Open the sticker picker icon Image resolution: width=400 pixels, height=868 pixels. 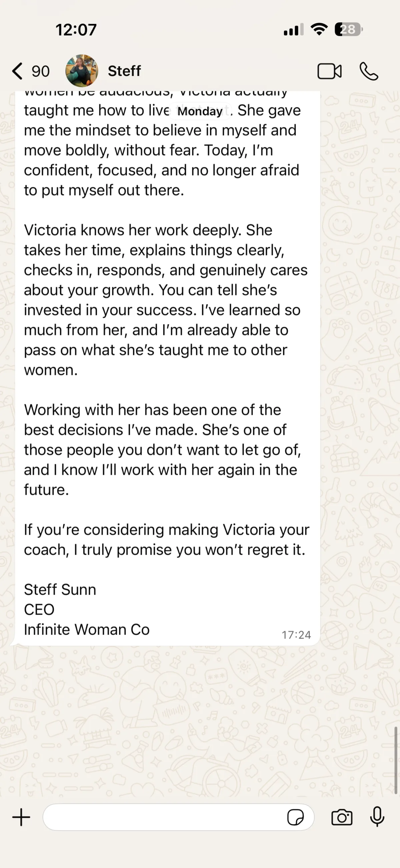[295, 817]
